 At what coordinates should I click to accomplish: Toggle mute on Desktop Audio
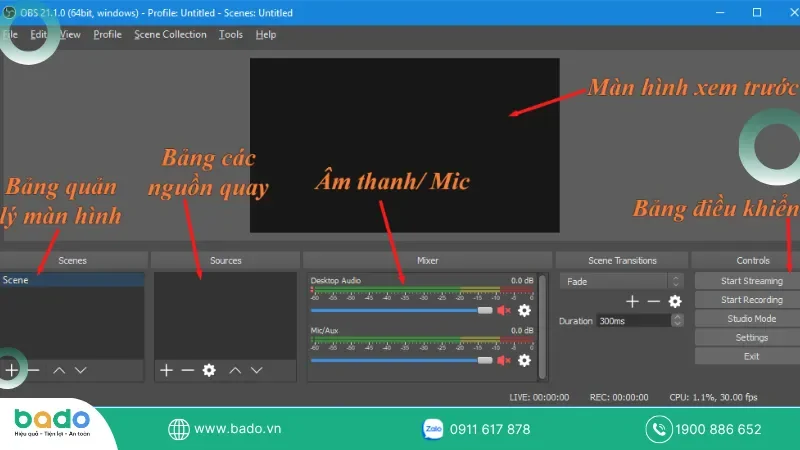(x=504, y=310)
